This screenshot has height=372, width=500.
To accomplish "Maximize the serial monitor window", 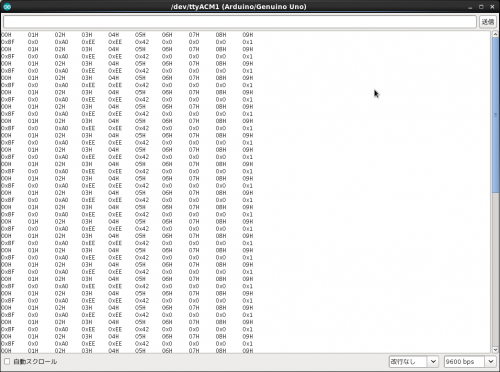I will tap(481, 7).
